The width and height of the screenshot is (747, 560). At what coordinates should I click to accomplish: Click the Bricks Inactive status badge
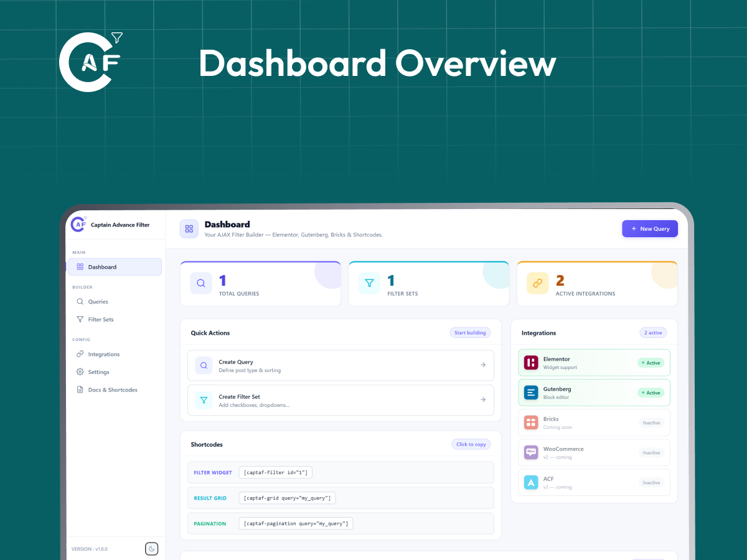652,422
